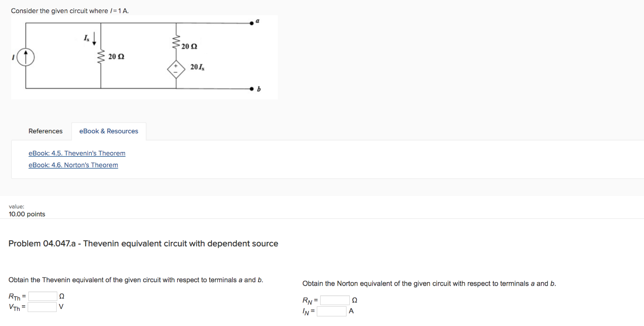Select the eBook & Resources tab

click(109, 131)
